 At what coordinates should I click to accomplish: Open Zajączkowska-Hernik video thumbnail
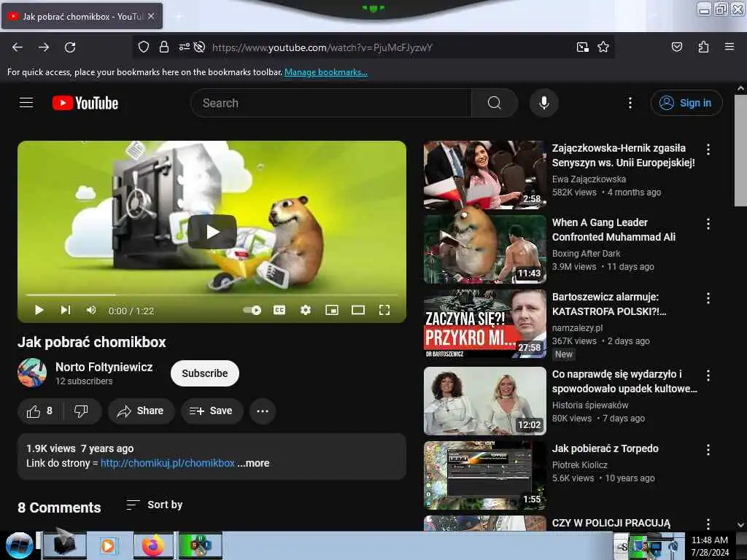[484, 175]
